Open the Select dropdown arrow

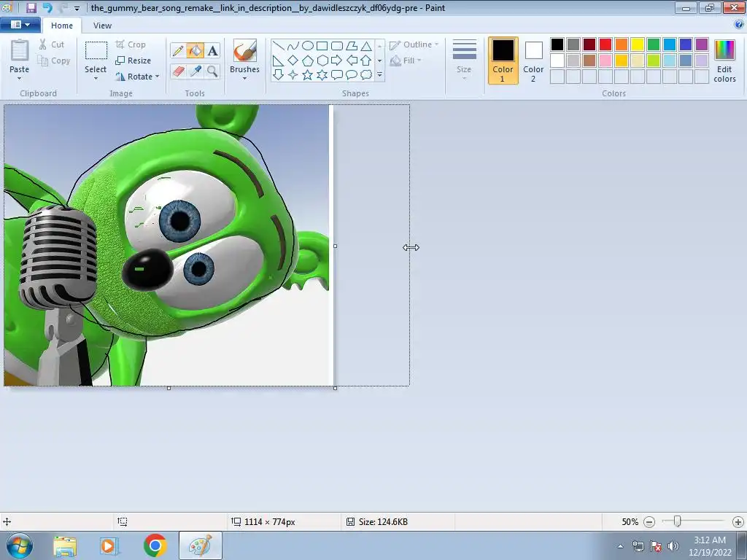(96, 79)
